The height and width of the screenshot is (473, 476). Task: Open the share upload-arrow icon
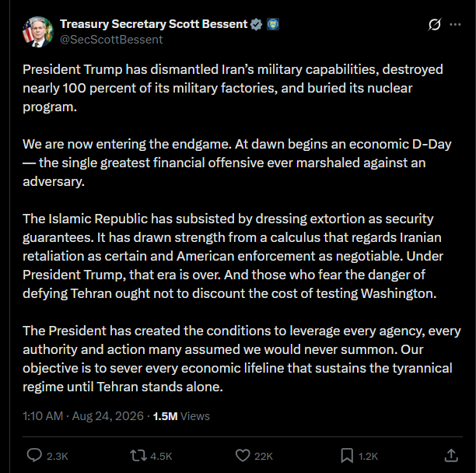pyautogui.click(x=451, y=455)
